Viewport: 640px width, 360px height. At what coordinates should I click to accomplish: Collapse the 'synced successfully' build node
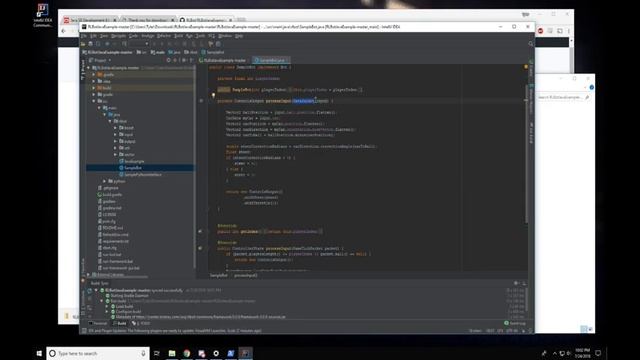[96, 290]
